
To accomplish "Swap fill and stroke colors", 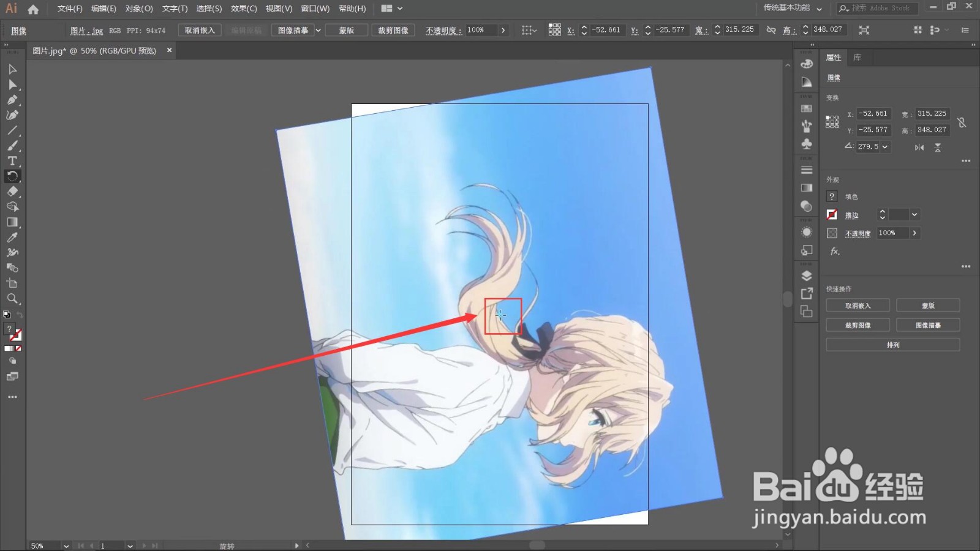I will point(20,315).
